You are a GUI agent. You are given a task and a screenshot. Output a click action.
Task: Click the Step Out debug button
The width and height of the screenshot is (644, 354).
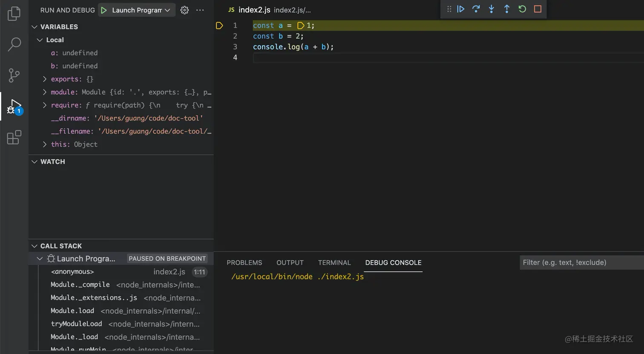click(507, 9)
